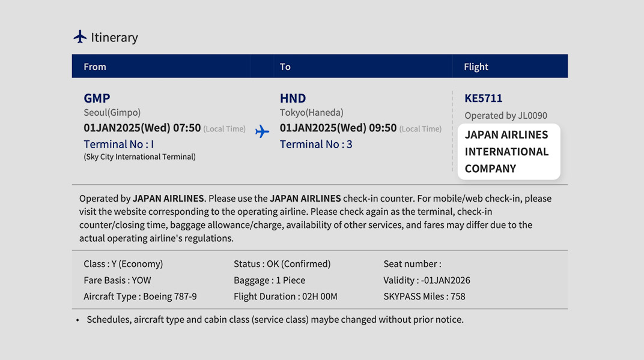
Task: Click the SKYPASS Miles : 758 entry
Action: coord(424,296)
